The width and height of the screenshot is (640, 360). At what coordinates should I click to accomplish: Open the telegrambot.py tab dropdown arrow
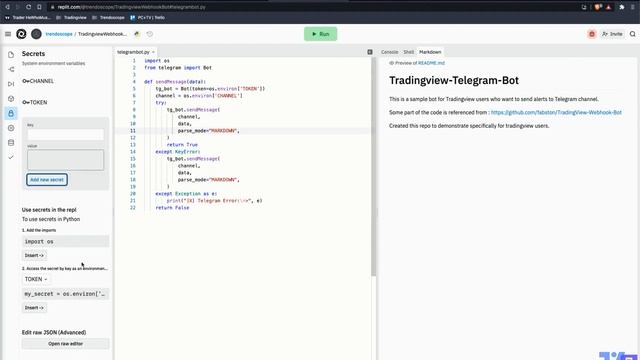click(153, 52)
